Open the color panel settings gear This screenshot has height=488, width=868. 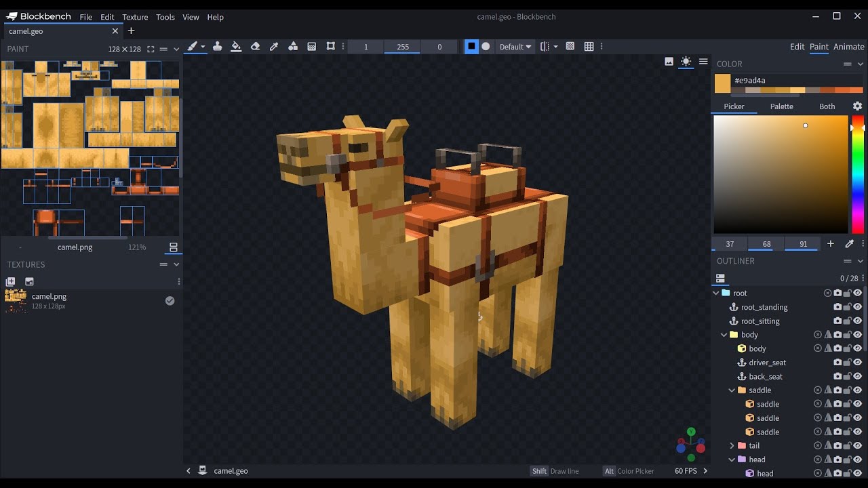[858, 106]
